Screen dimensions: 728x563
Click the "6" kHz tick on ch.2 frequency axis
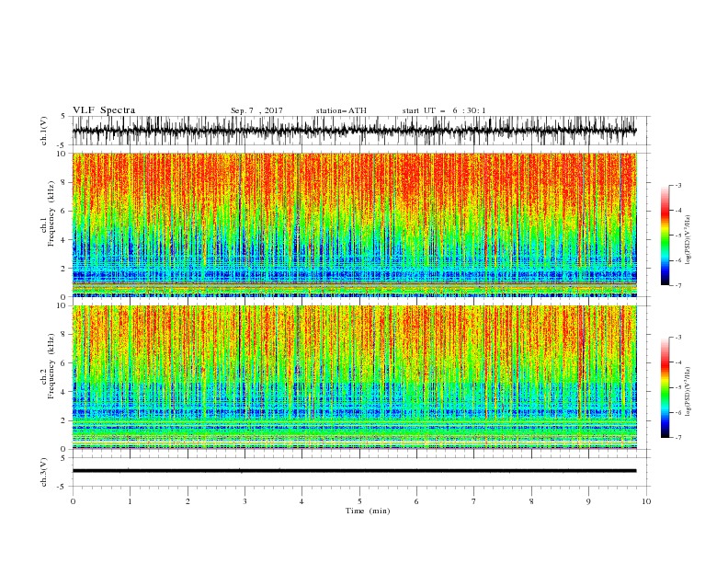tap(65, 363)
